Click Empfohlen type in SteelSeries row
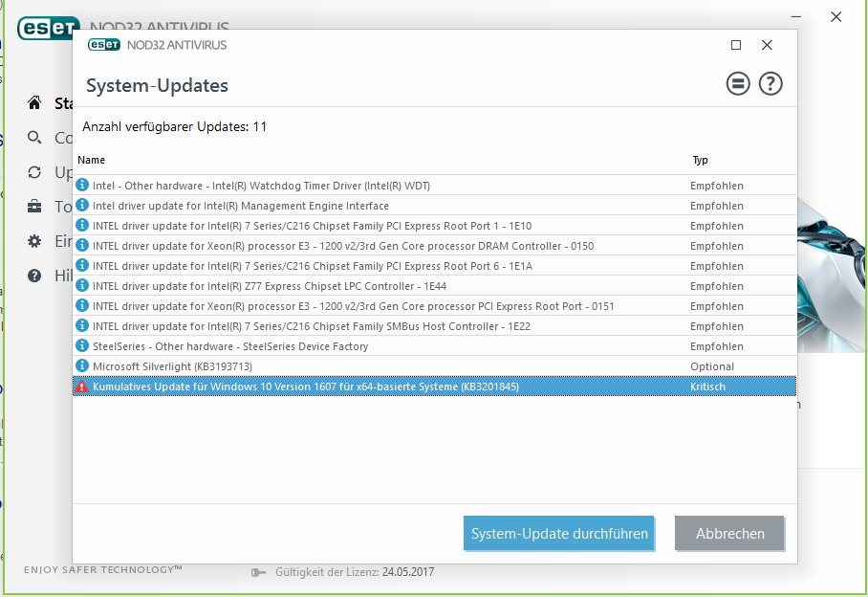 [x=717, y=346]
